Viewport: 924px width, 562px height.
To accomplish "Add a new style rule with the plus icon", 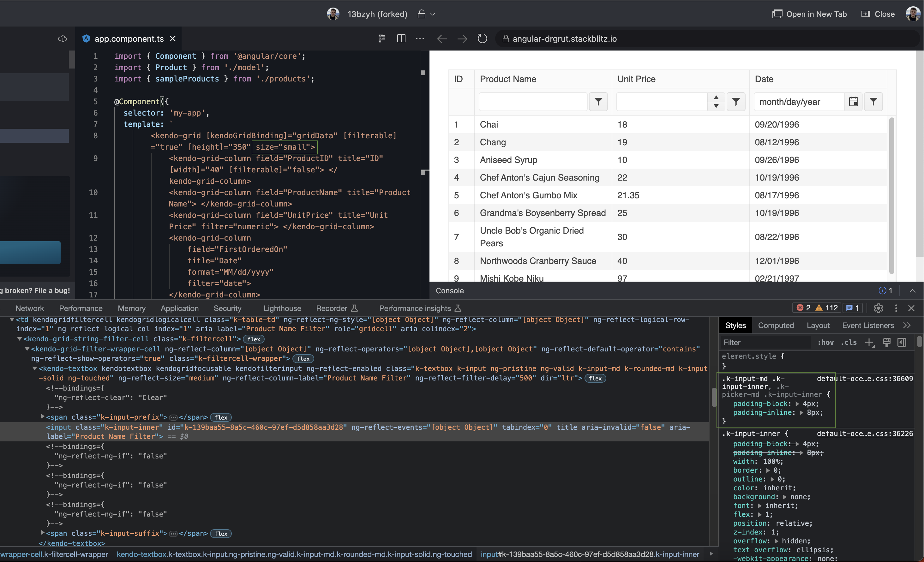I will point(870,342).
